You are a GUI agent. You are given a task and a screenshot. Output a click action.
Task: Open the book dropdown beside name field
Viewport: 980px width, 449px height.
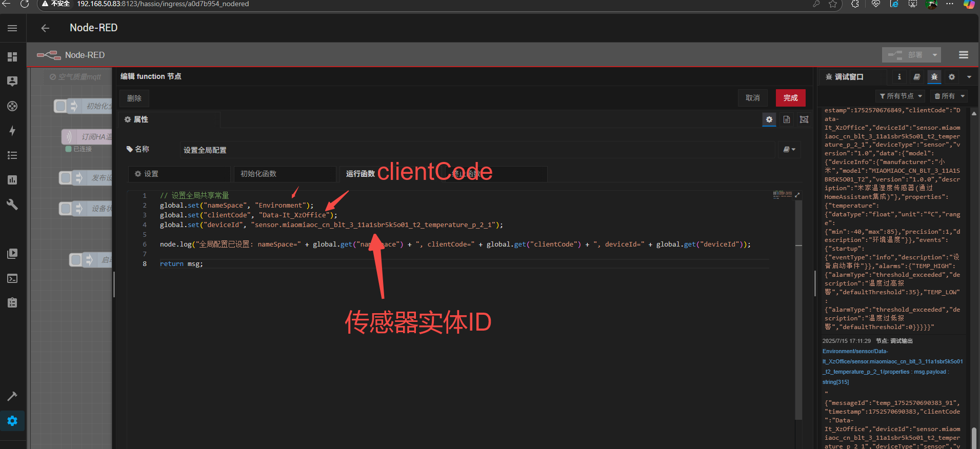[789, 150]
